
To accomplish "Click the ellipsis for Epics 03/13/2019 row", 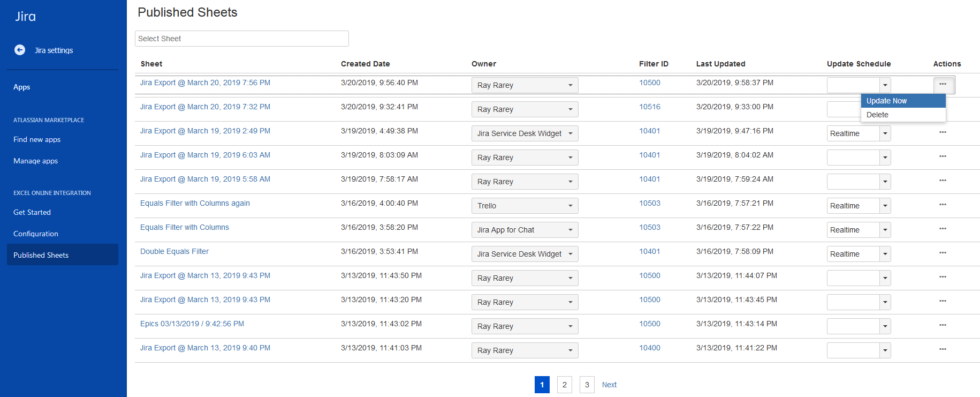I will 943,325.
